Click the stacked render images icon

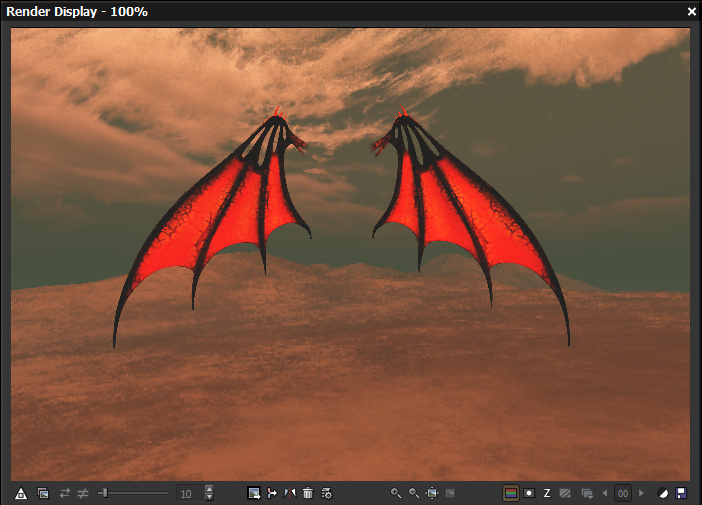[x=43, y=493]
